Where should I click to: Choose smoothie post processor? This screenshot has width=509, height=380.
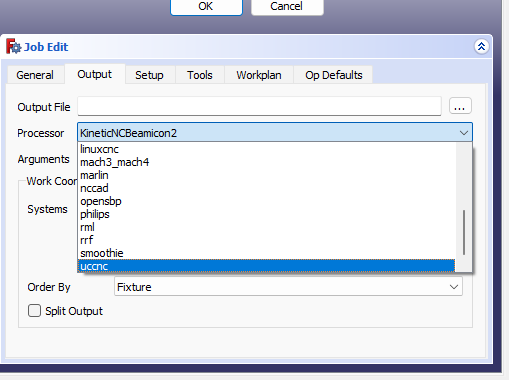pyautogui.click(x=266, y=253)
